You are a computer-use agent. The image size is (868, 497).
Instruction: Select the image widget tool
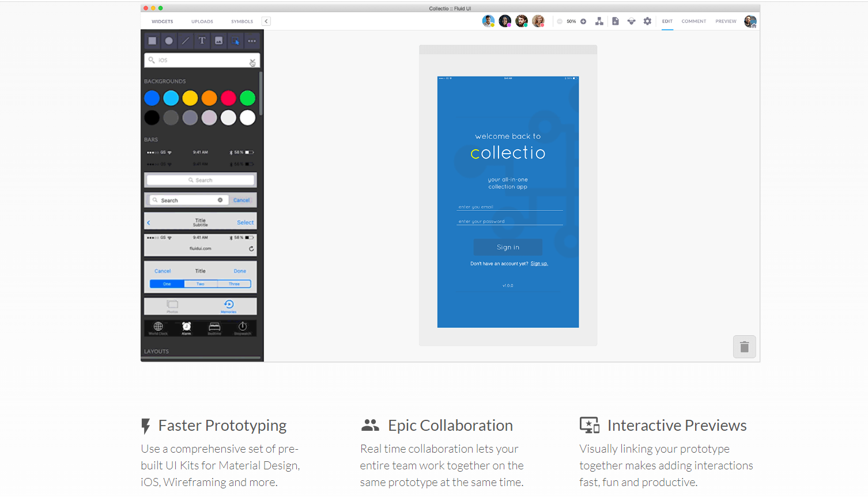(218, 41)
